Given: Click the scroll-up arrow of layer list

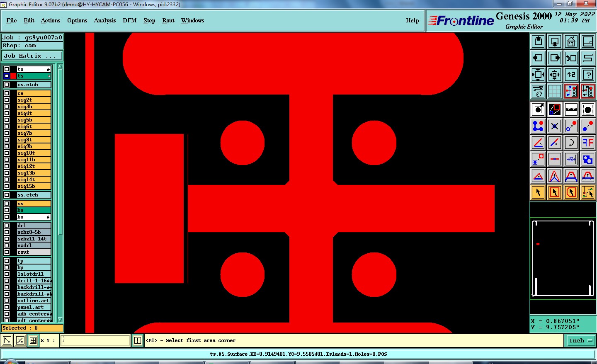Looking at the screenshot, I should tap(61, 66).
